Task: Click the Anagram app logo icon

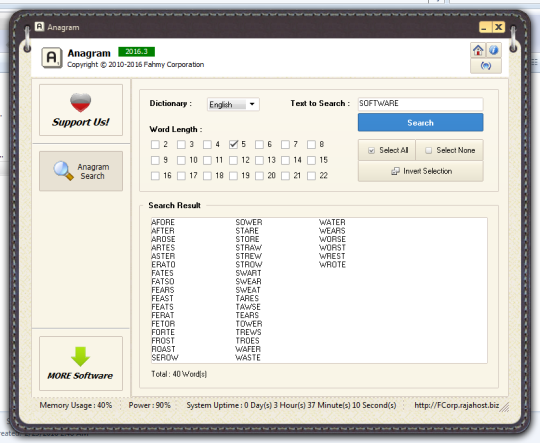Action: 52,58
